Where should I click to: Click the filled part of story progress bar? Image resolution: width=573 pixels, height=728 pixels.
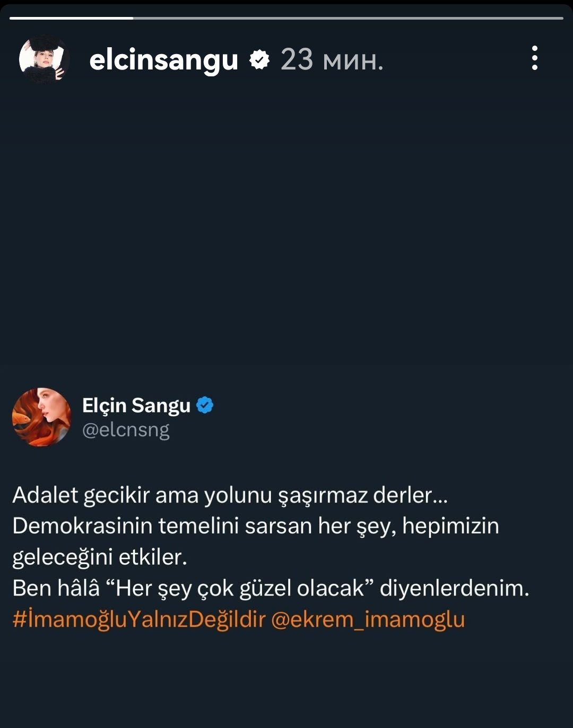(71, 18)
